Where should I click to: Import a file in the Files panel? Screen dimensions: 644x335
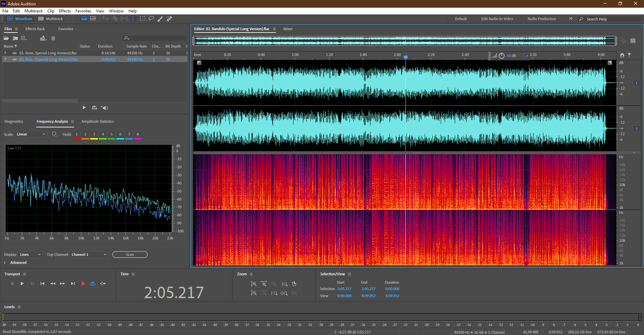click(15, 38)
